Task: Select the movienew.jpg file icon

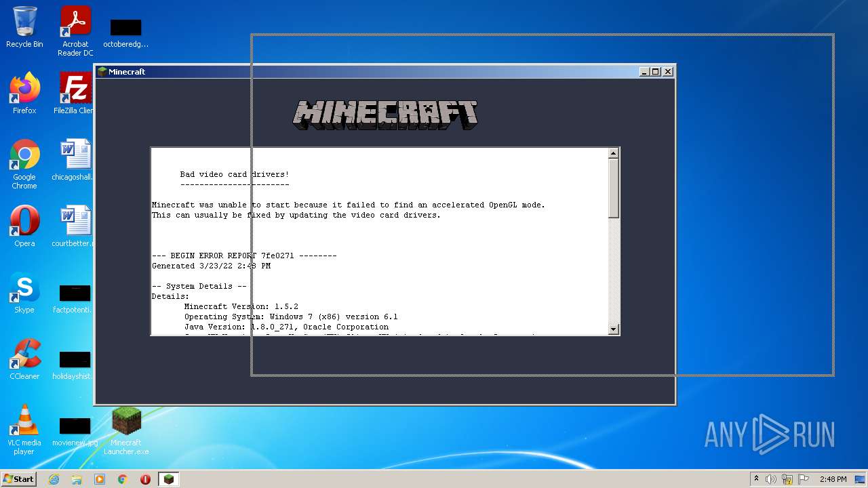Action: click(75, 432)
